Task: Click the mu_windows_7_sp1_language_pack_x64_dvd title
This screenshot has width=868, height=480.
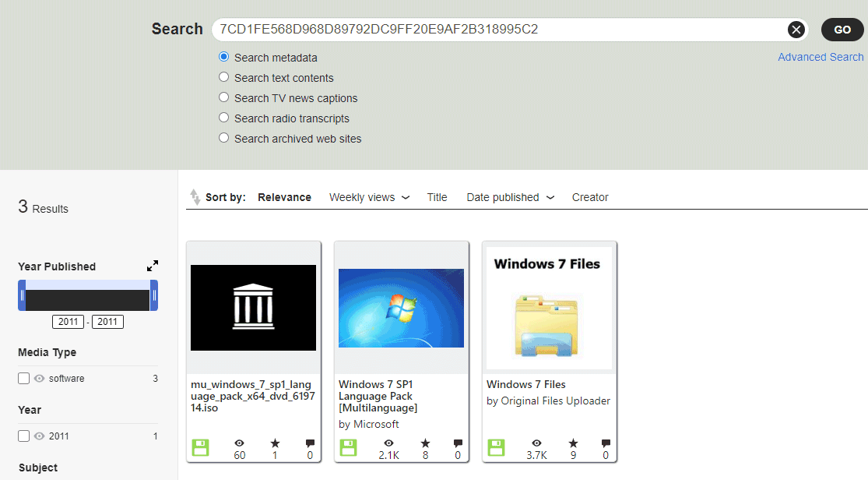Action: click(x=253, y=397)
